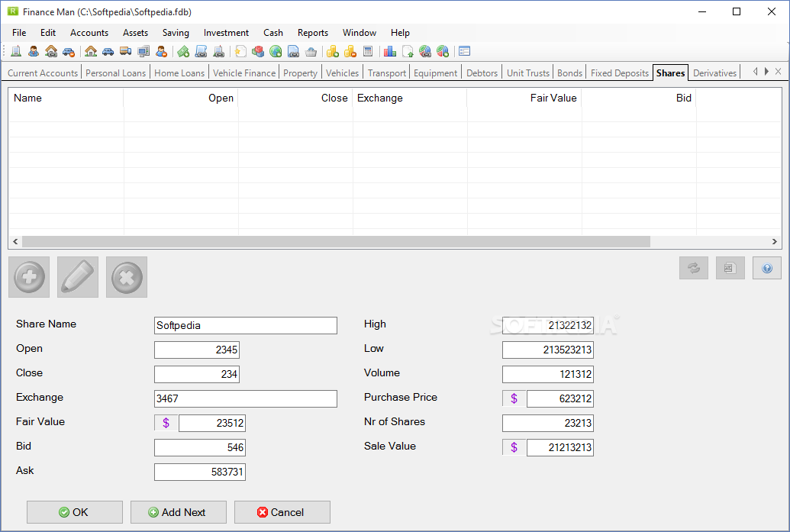This screenshot has height=532, width=790.
Task: Click the bar chart toolbar icon
Action: pyautogui.click(x=390, y=51)
